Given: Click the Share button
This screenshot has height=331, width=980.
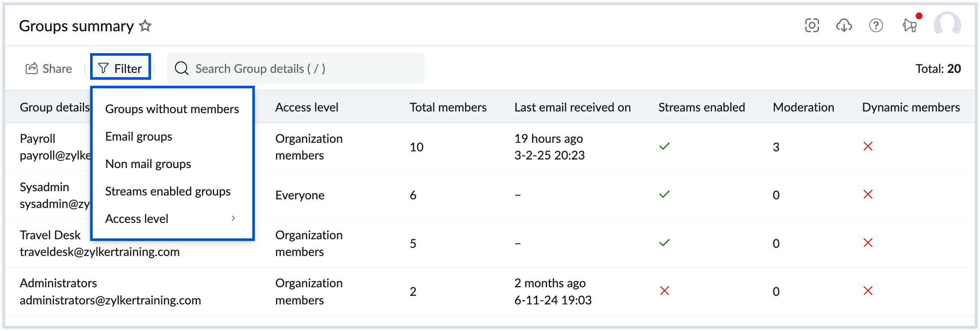Looking at the screenshot, I should point(49,69).
